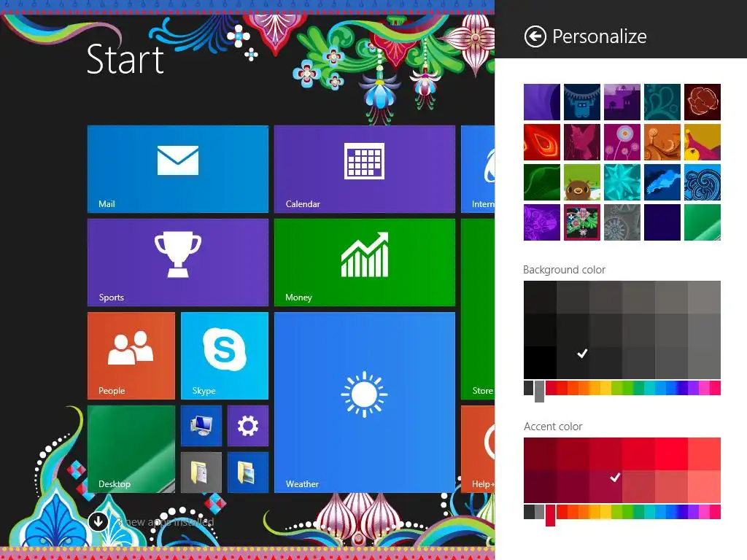Click the checked crimson Accent color swatch
The image size is (747, 560).
605,486
